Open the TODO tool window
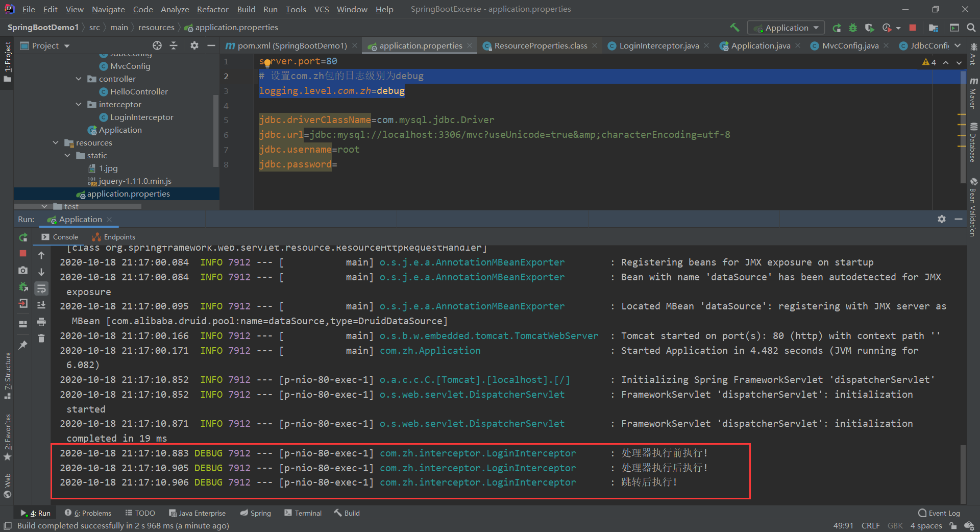The image size is (980, 532). coord(140,513)
